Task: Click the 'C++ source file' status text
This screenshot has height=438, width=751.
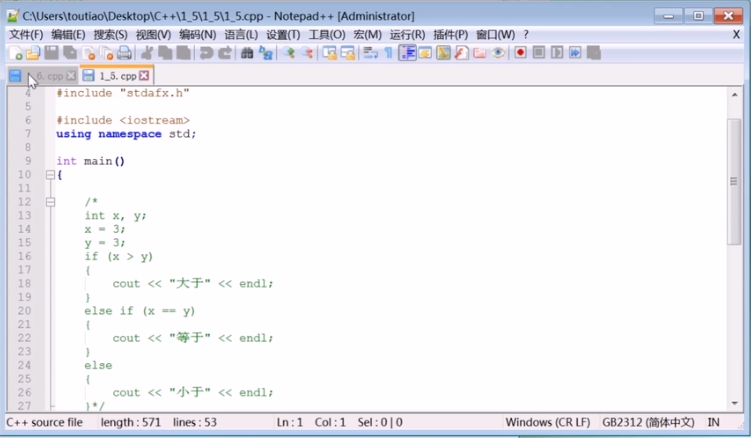Action: [44, 422]
